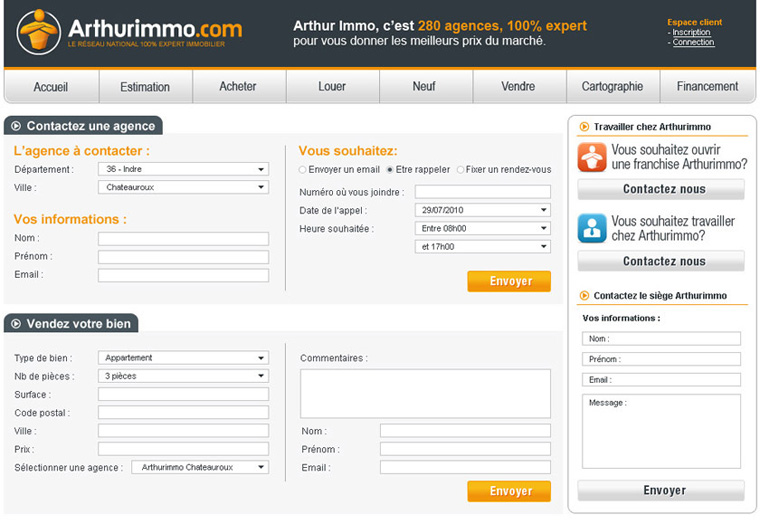Focus the siège form Nom field

point(661,338)
